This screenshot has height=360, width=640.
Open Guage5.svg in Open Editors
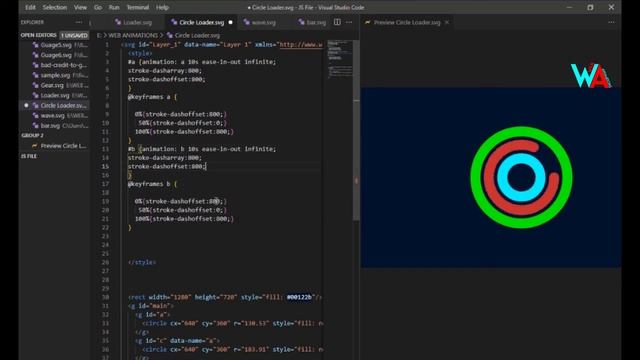point(56,45)
